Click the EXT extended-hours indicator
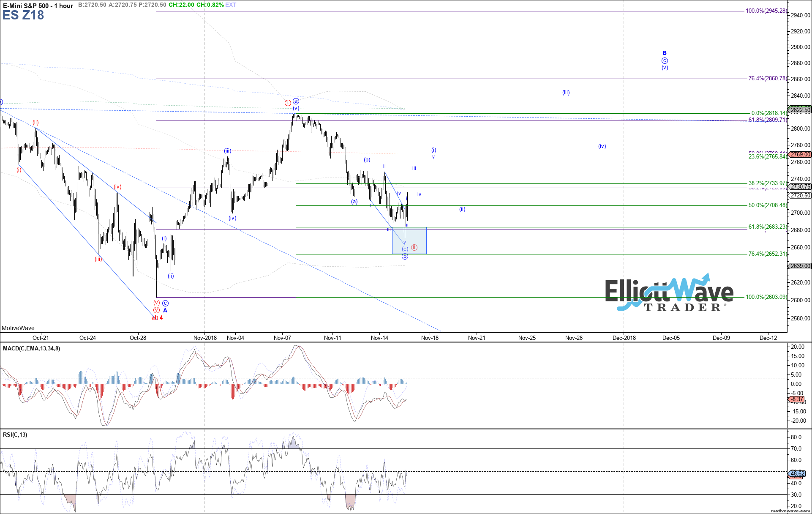 pyautogui.click(x=231, y=5)
